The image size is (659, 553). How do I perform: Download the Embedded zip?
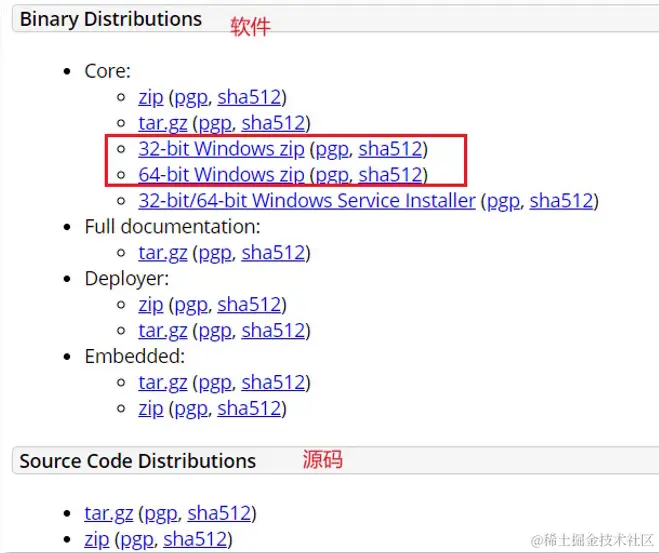(x=150, y=409)
